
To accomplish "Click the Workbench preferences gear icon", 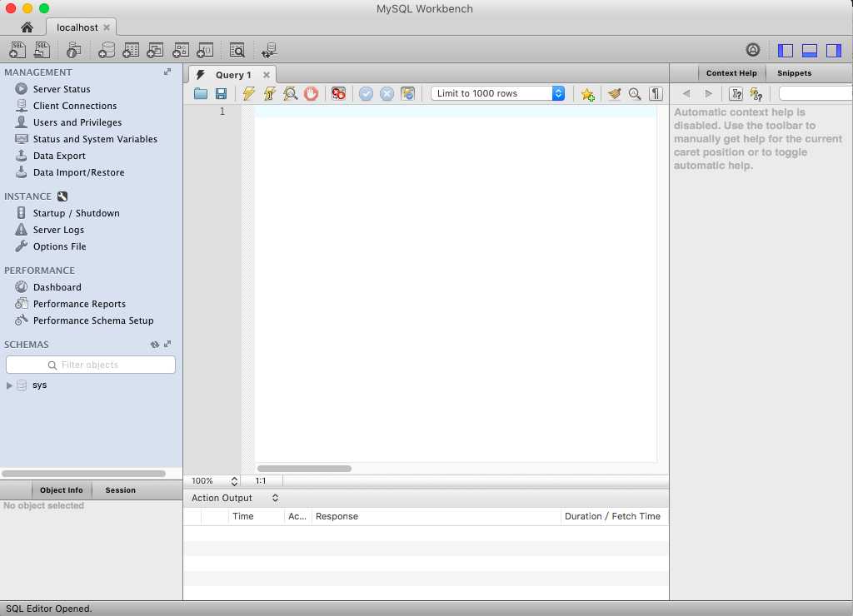I will 752,50.
